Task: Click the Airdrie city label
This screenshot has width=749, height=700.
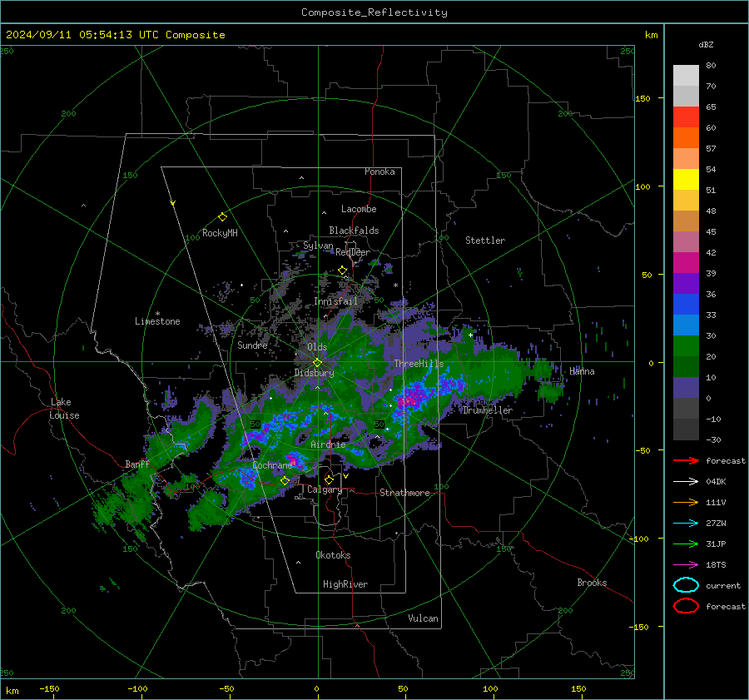Action: (328, 444)
